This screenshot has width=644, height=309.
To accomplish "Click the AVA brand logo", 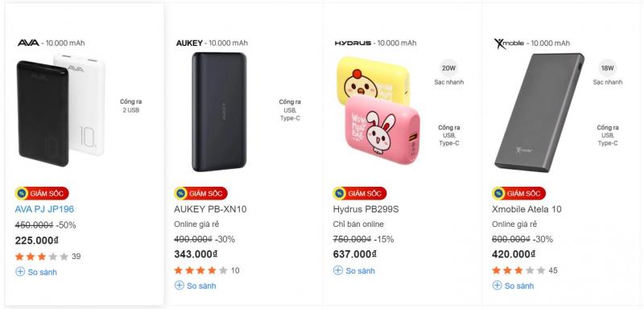I will point(28,43).
